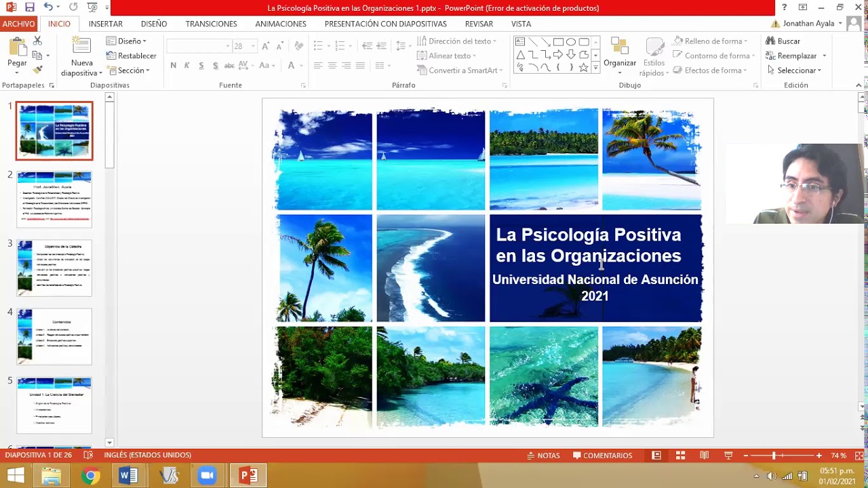Open Zoom app from taskbar
Image resolution: width=868 pixels, height=488 pixels.
click(207, 476)
